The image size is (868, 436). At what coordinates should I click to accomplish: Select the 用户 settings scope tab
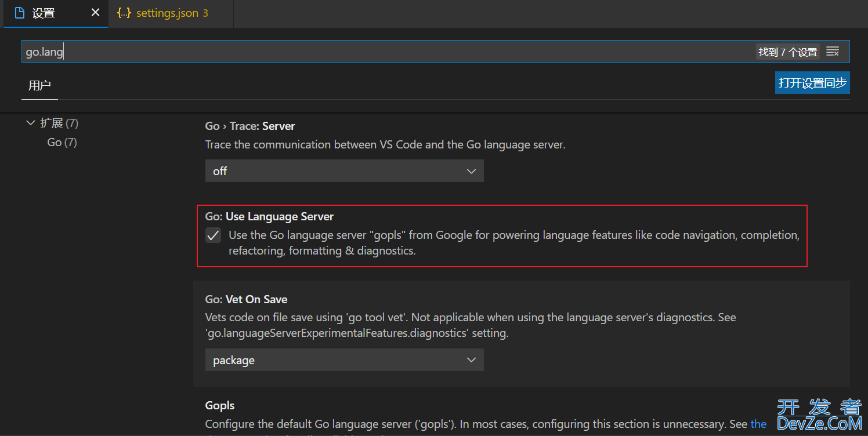coord(39,85)
